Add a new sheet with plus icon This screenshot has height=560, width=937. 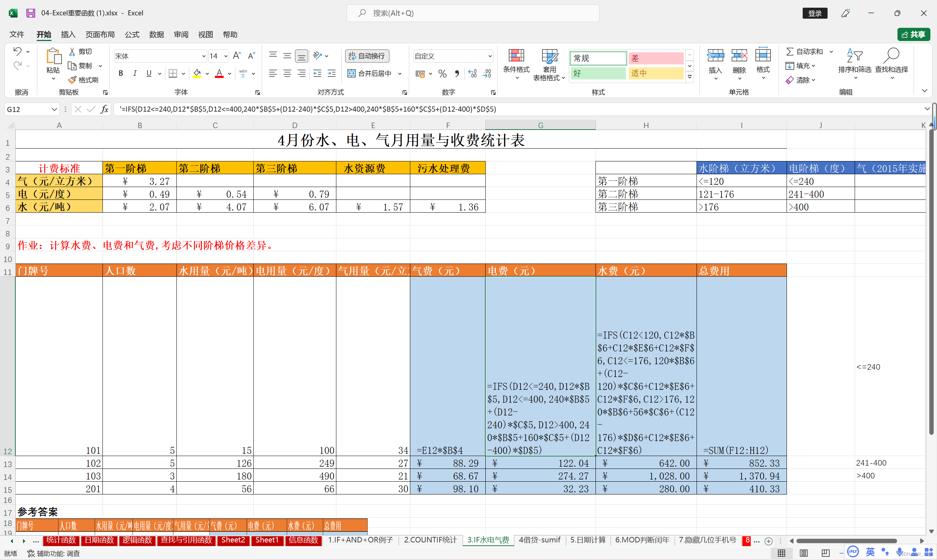point(768,541)
